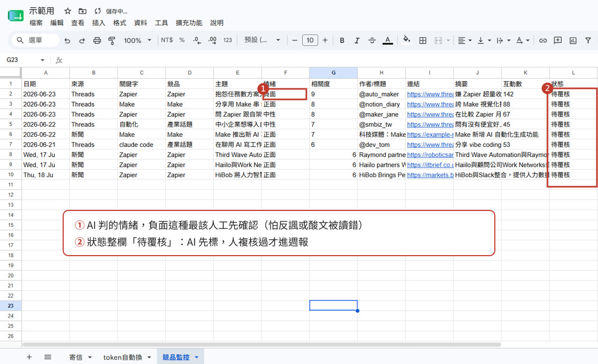
Task: Click the insert chart icon
Action: point(573,41)
